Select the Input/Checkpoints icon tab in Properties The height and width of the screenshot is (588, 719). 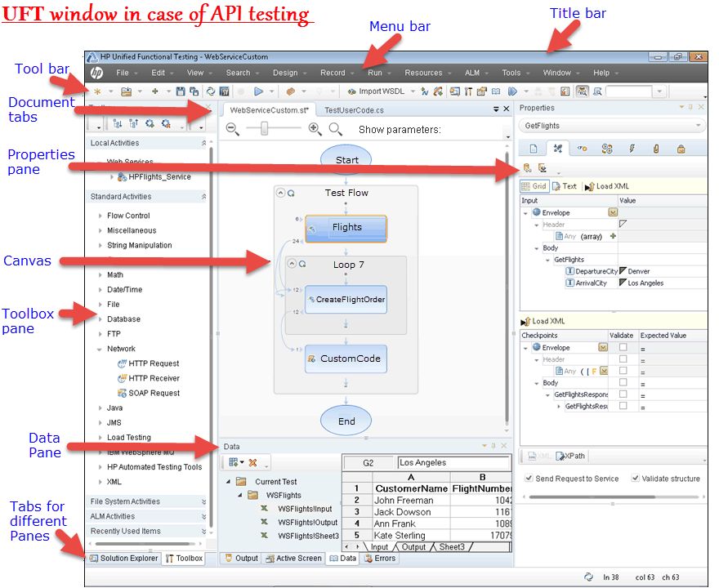[557, 149]
